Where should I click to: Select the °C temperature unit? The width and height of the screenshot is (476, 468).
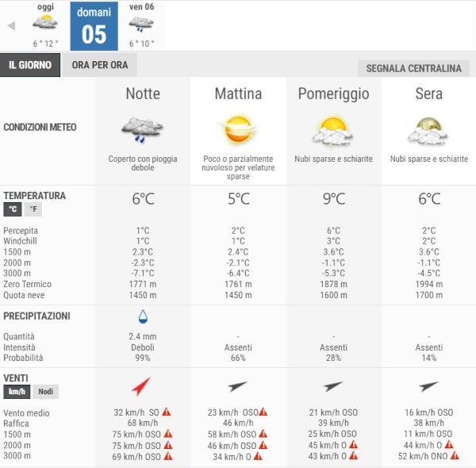coord(13,210)
